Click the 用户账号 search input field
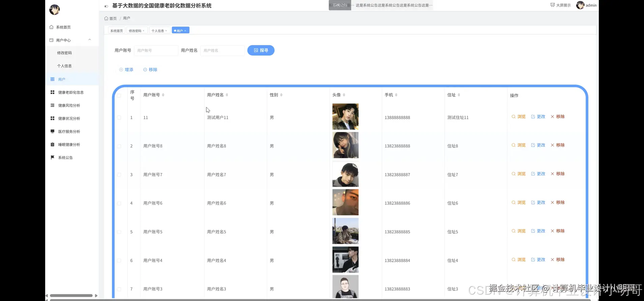644x301 pixels. coord(156,51)
